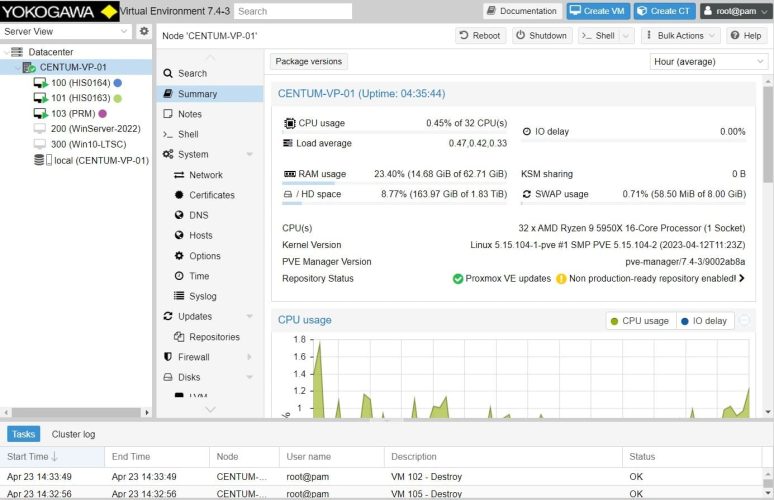The width and height of the screenshot is (774, 500).
Task: Click the non production-ready warning icon
Action: tap(561, 279)
